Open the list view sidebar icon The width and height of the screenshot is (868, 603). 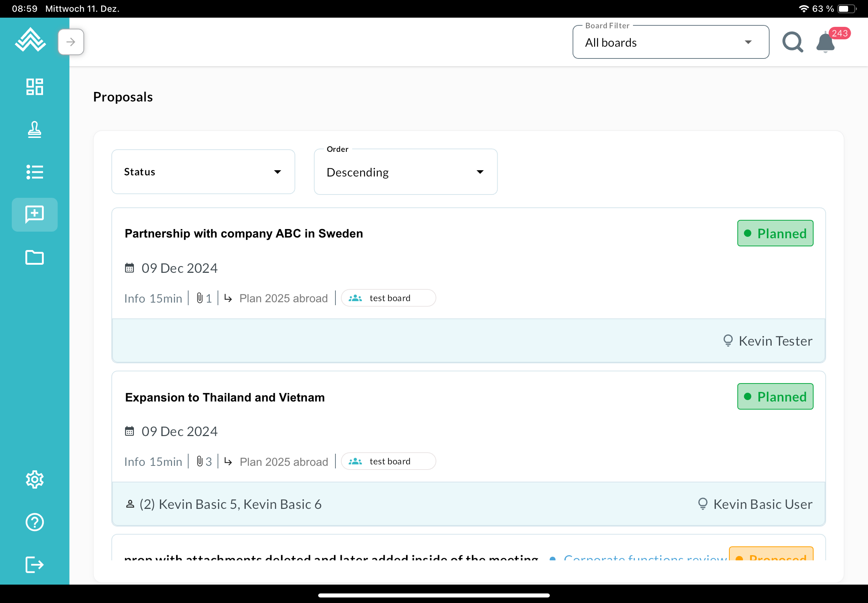[x=34, y=172]
